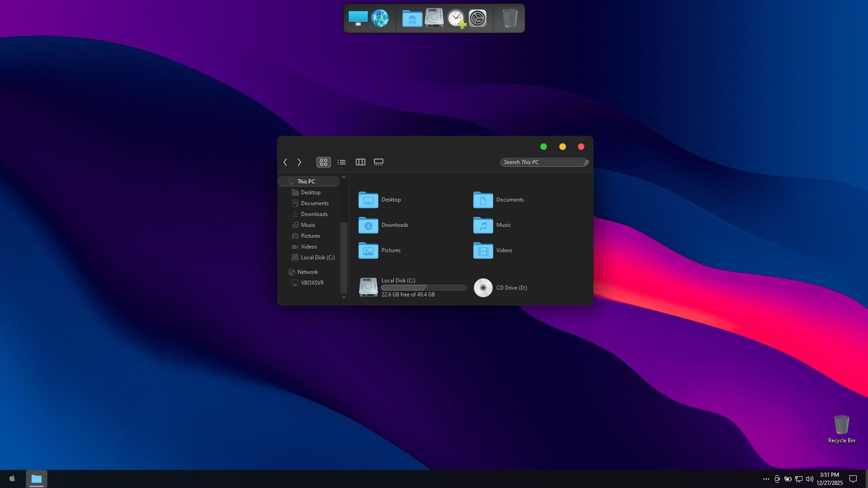This screenshot has width=868, height=488.
Task: Click the Search This PC field
Action: point(542,162)
